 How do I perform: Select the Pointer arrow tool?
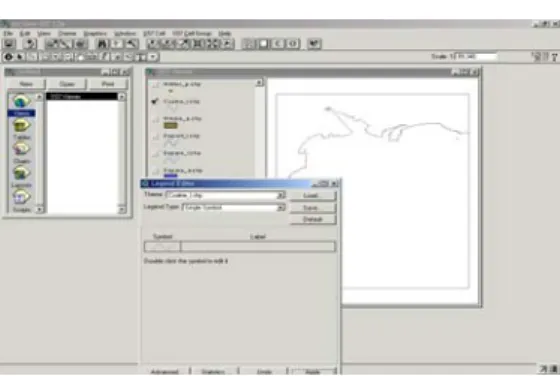(x=20, y=57)
